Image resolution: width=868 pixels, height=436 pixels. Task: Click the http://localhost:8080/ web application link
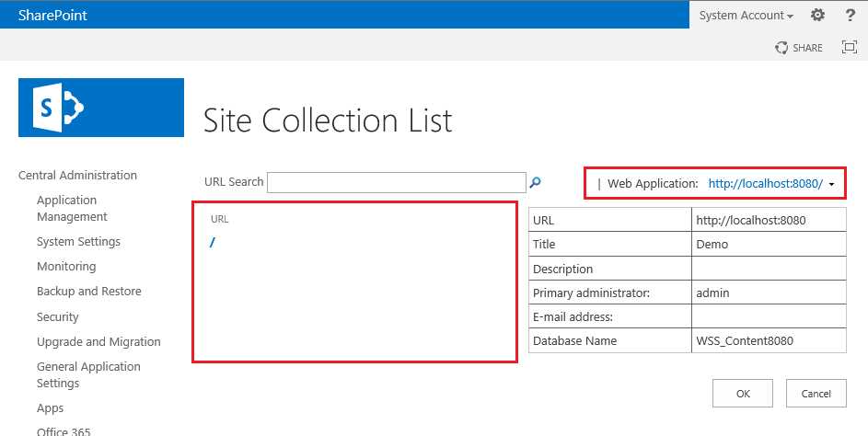point(766,184)
